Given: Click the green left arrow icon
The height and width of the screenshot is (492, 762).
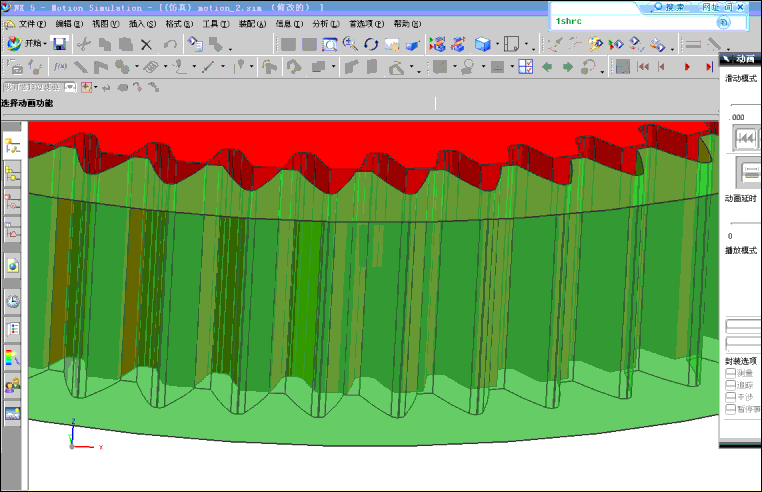Looking at the screenshot, I should [547, 67].
